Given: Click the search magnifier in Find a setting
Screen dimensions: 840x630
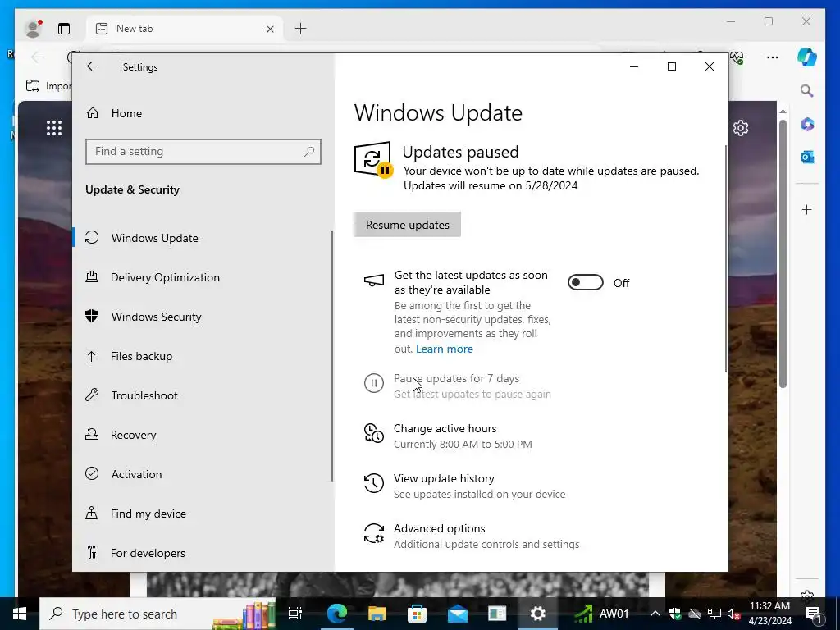Looking at the screenshot, I should (309, 152).
